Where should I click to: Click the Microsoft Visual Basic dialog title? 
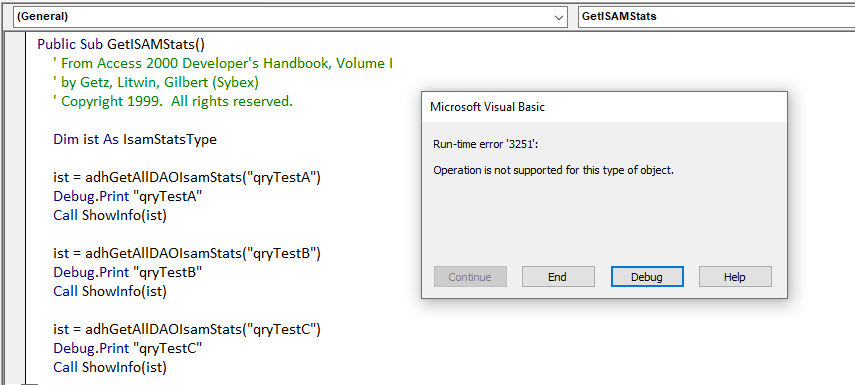[487, 107]
